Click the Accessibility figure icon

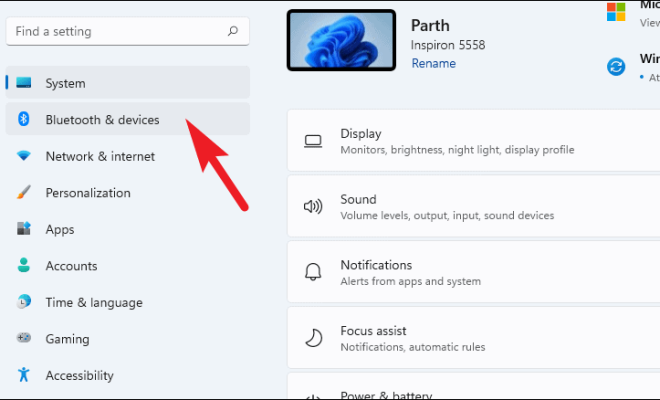pos(24,374)
